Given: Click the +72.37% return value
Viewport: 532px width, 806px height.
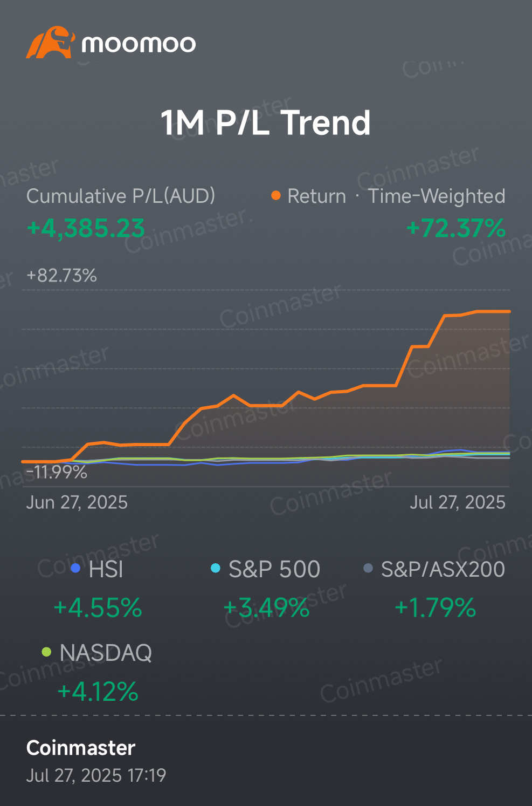Looking at the screenshot, I should pos(456,228).
